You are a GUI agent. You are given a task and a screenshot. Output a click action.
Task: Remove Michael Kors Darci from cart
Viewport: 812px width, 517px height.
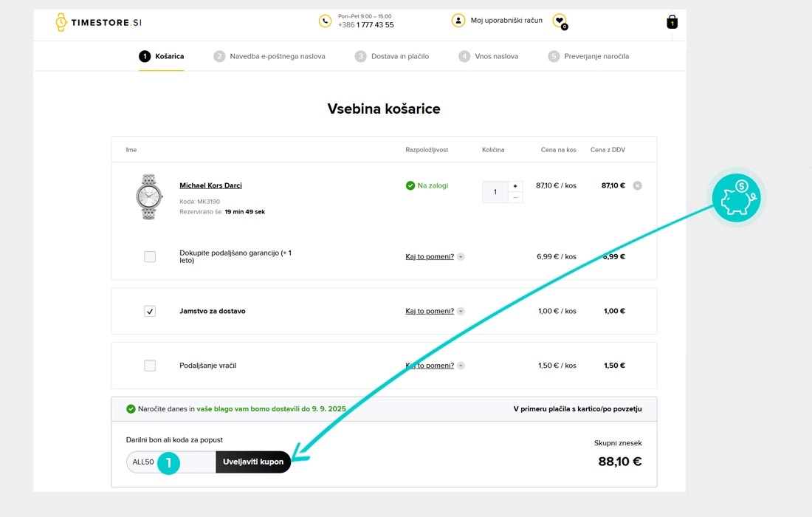click(638, 185)
